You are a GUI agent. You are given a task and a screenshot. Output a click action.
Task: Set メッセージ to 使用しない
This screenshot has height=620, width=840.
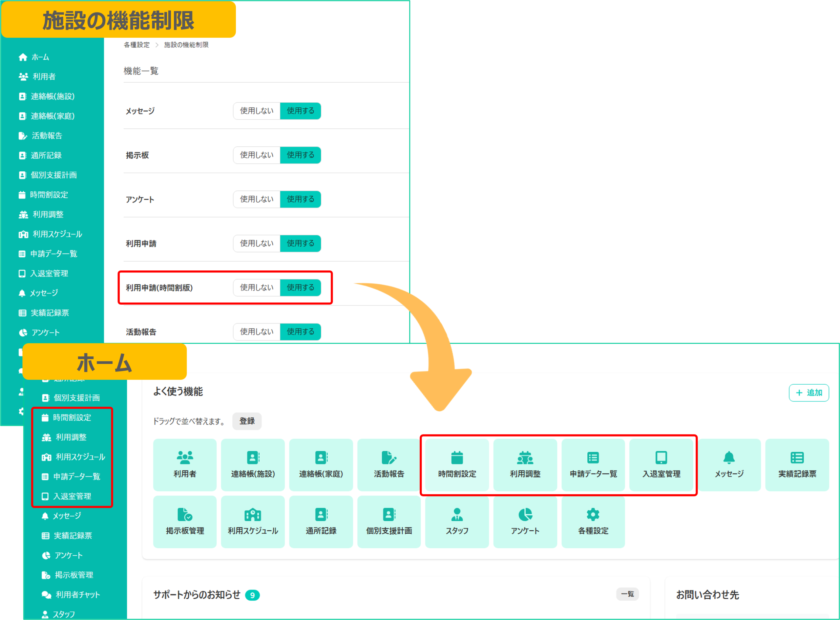click(257, 111)
